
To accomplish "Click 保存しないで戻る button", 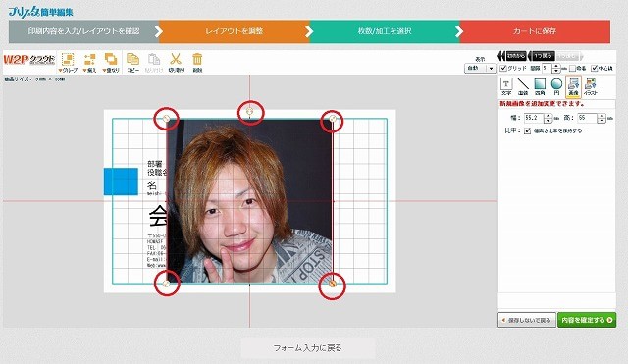I will [x=527, y=320].
